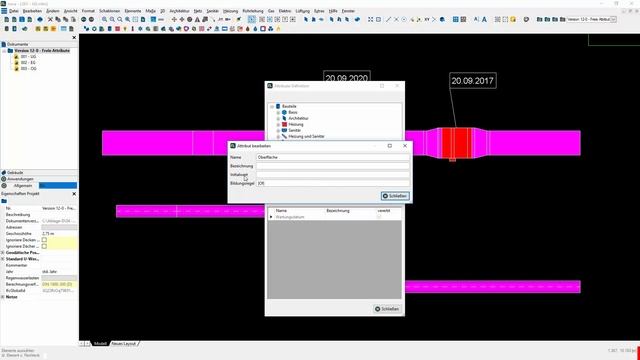
Task: Expand the Notizen property group
Action: [3, 297]
